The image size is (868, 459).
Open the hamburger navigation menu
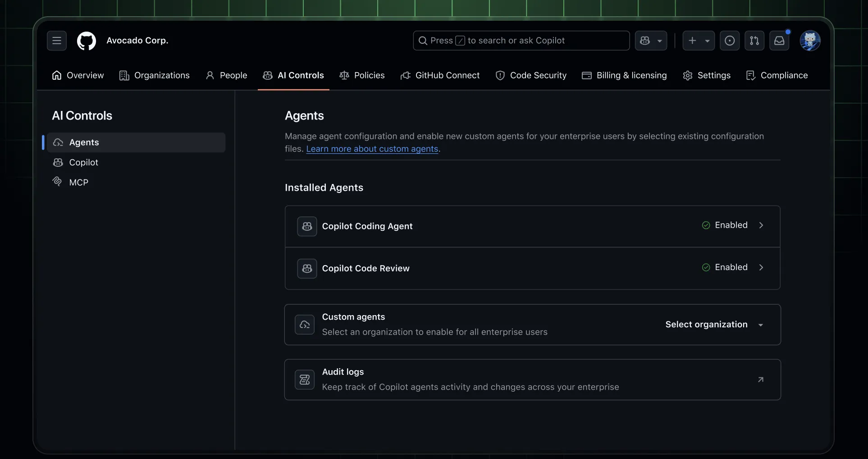point(57,41)
